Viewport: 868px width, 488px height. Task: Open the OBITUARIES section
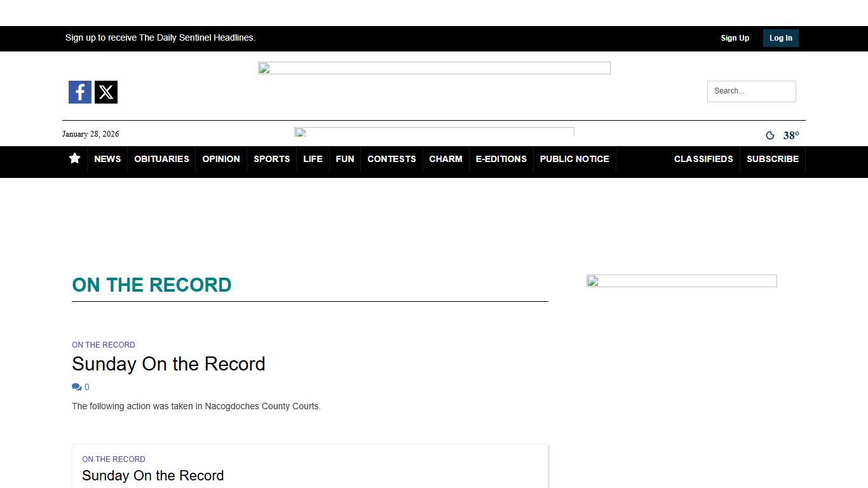point(161,159)
